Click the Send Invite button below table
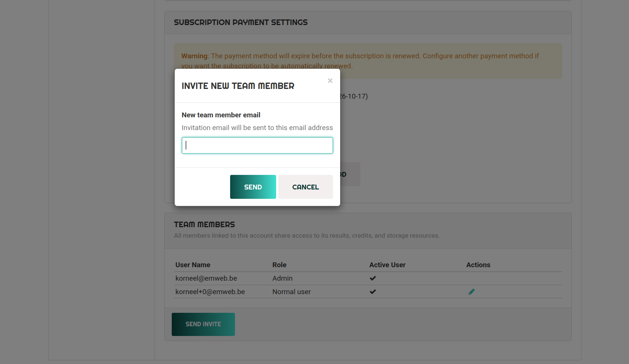 click(203, 324)
